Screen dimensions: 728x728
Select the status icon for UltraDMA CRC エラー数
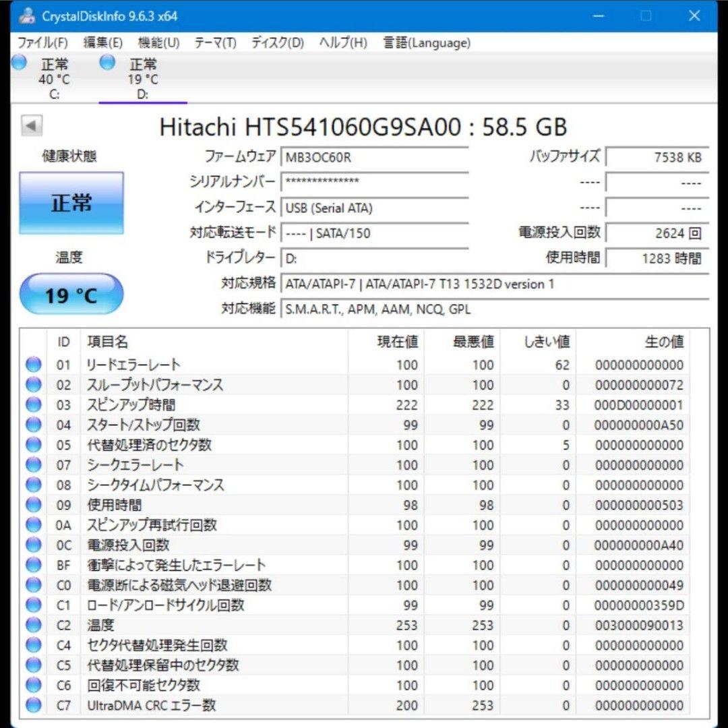click(33, 705)
